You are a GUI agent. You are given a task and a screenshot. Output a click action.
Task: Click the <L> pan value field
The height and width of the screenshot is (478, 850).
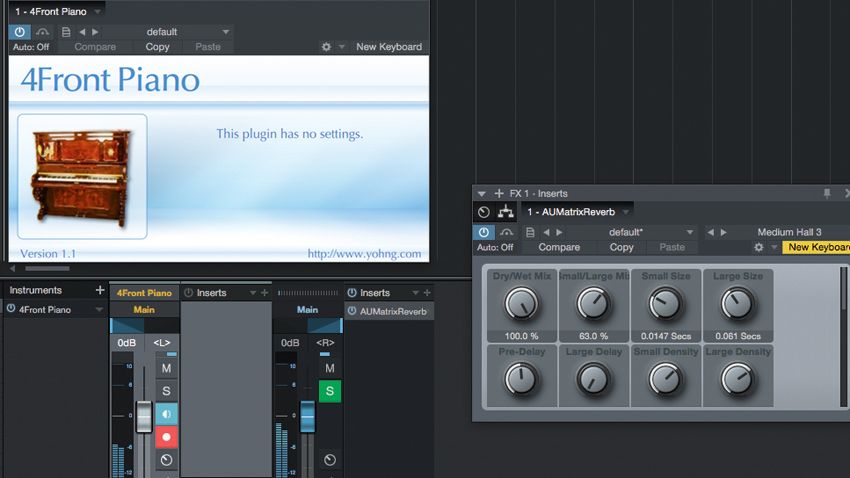click(x=162, y=343)
